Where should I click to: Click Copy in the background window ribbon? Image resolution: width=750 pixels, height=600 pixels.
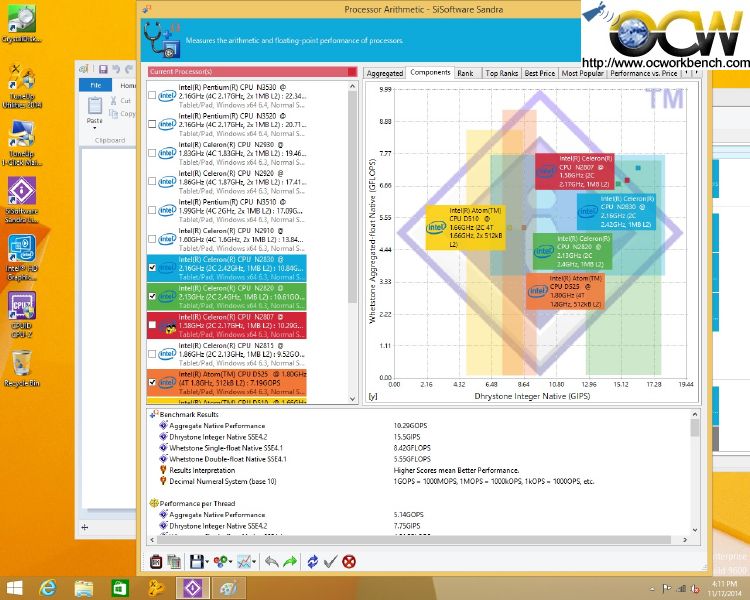tap(122, 114)
